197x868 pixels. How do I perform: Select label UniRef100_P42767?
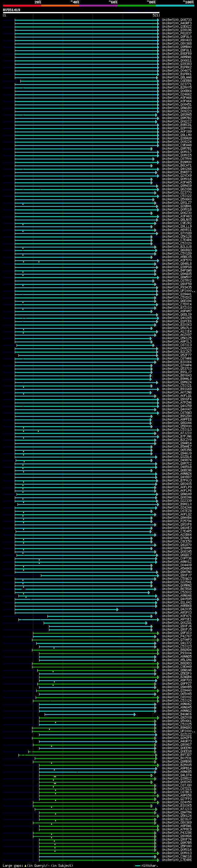177,636
